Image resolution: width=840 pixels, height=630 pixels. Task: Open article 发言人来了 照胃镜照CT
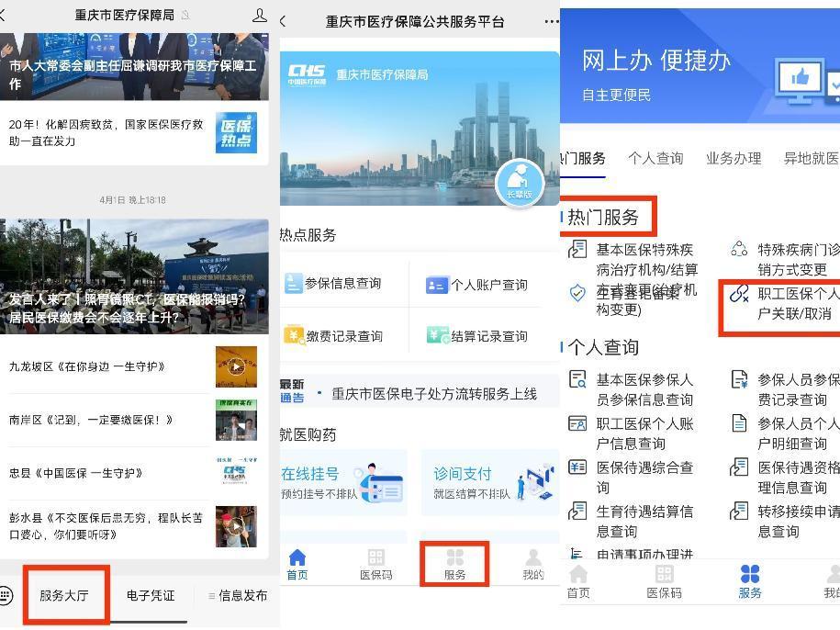tap(134, 276)
